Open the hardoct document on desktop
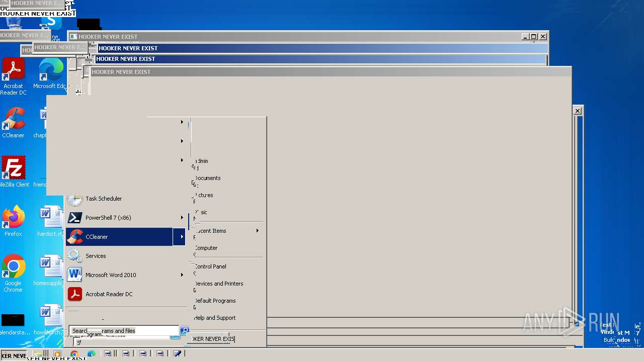 point(50,221)
